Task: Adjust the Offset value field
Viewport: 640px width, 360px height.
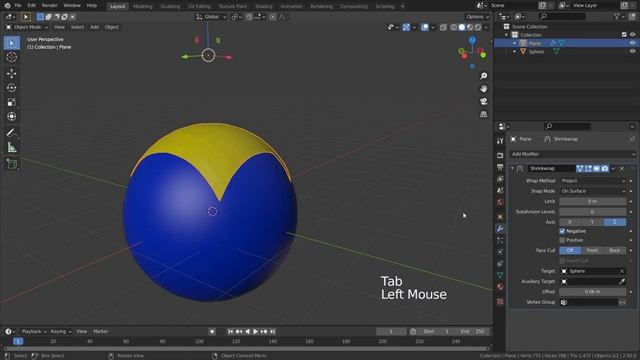Action: [593, 292]
